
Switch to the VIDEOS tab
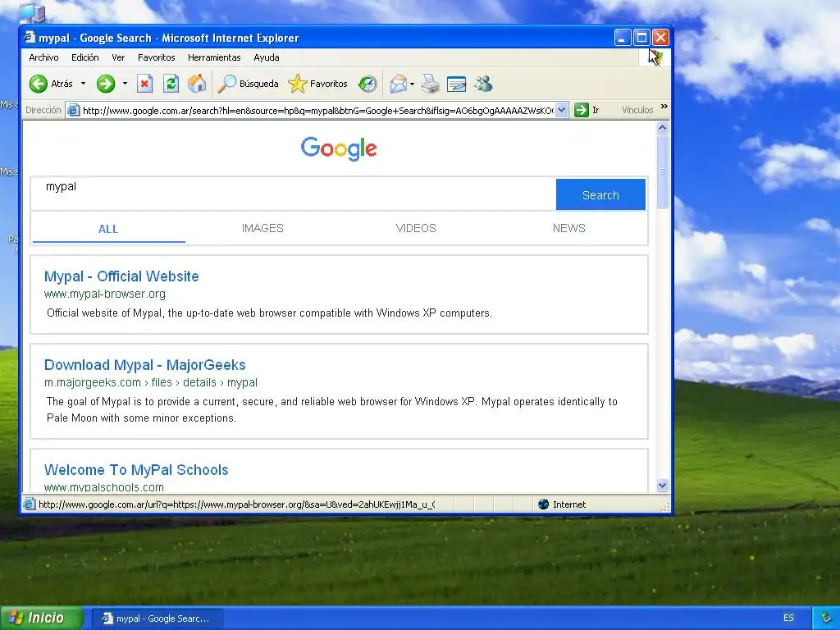(x=416, y=228)
